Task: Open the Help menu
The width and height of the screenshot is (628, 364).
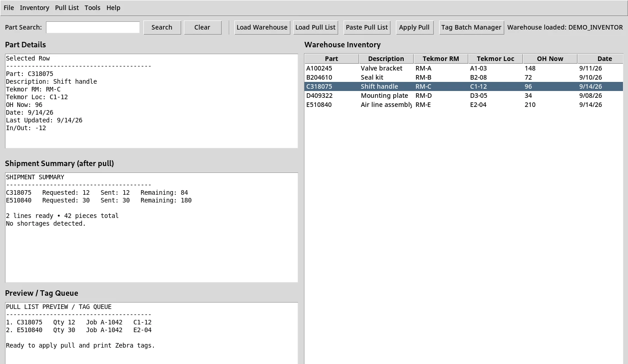Action: [x=113, y=8]
